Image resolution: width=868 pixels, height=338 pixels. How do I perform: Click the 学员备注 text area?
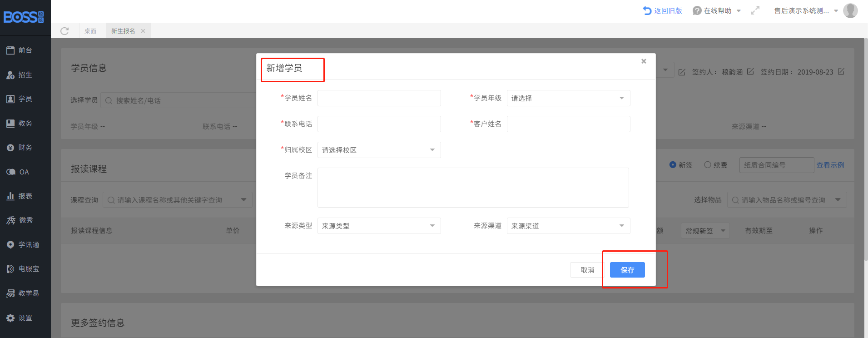(473, 188)
